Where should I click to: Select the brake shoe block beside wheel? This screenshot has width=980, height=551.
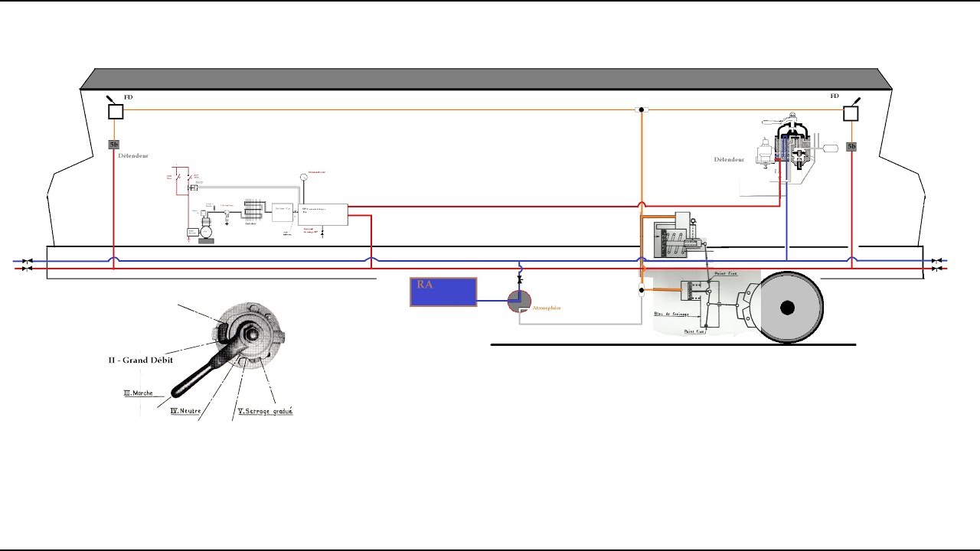pos(749,305)
